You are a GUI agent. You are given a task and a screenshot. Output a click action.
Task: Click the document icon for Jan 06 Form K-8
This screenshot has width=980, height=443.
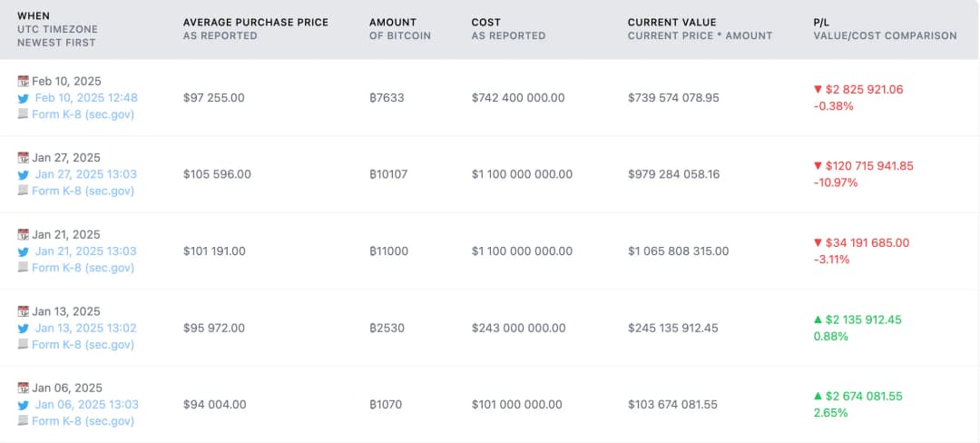tap(24, 421)
